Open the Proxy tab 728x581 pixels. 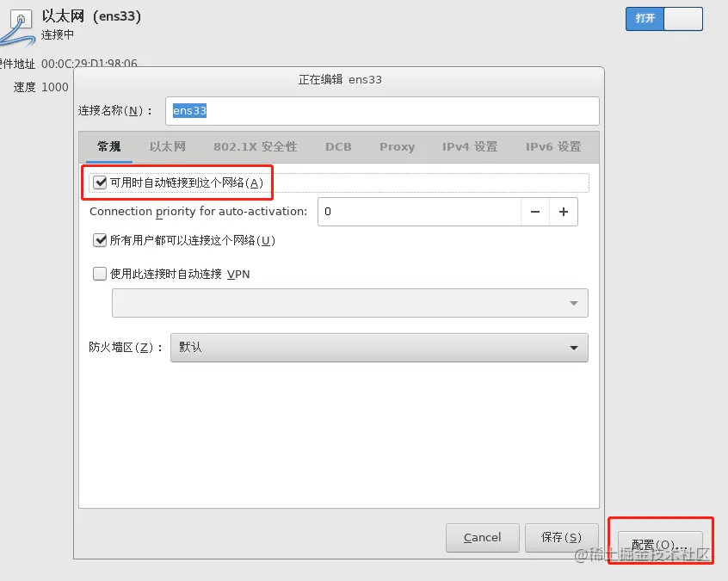coord(397,147)
